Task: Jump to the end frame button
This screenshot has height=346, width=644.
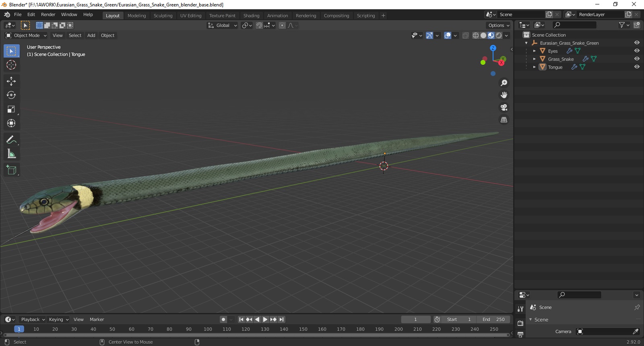Action: click(282, 319)
